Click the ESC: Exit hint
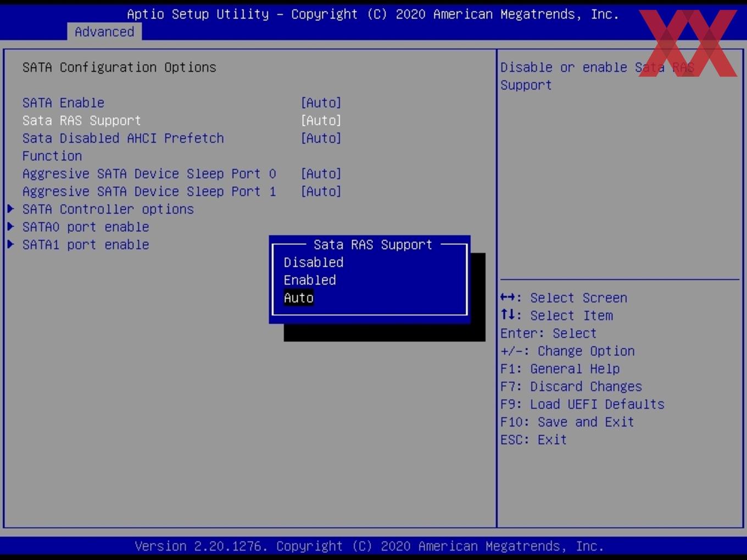Viewport: 747px width, 560px height. 533,439
